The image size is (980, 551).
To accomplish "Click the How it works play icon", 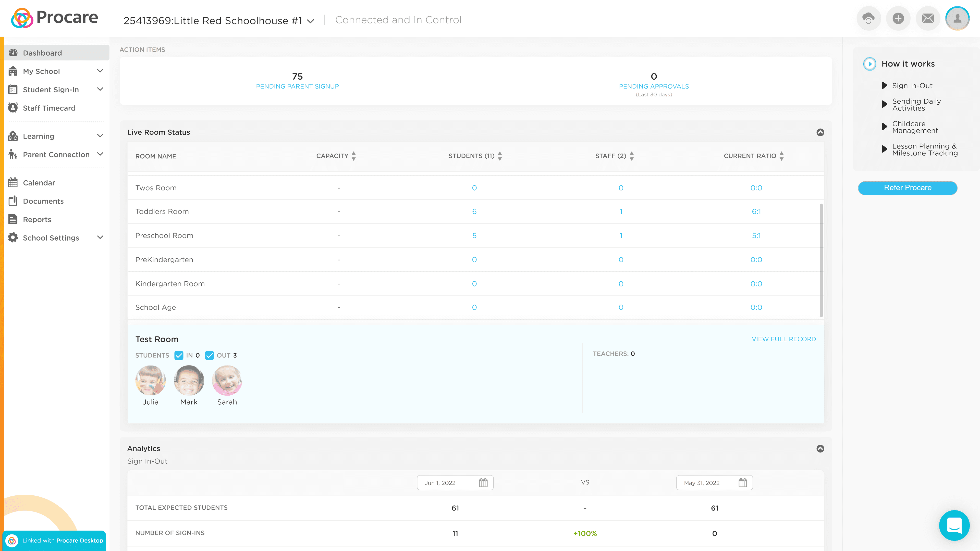I will coord(869,64).
